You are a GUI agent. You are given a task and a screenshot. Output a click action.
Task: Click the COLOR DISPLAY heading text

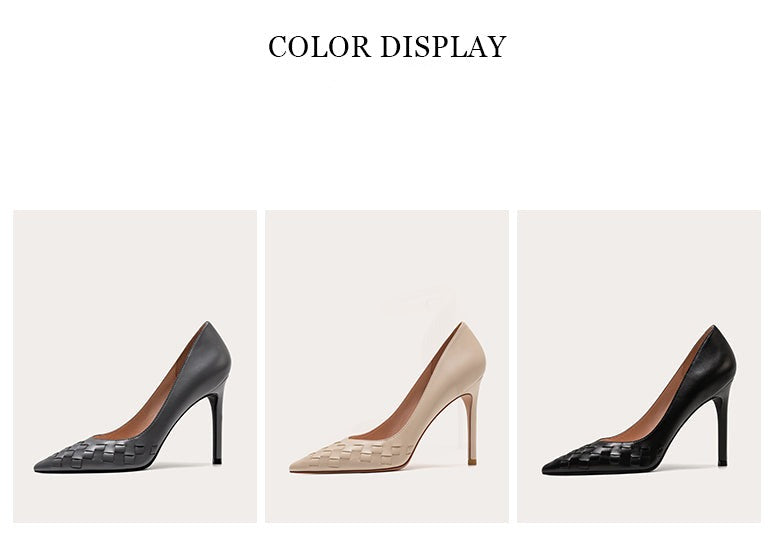pyautogui.click(x=387, y=47)
